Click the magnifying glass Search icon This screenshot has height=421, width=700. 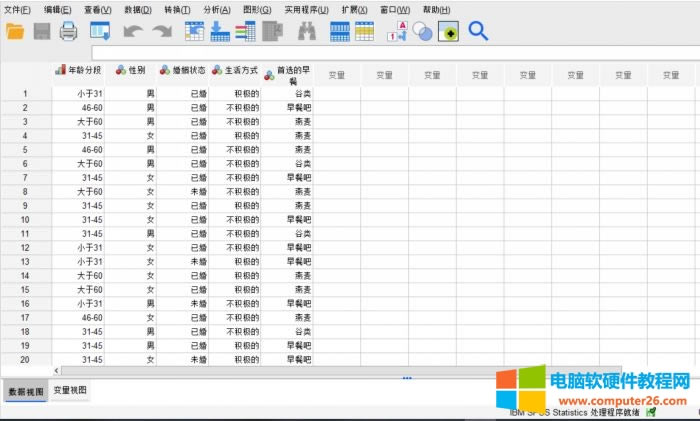[478, 31]
